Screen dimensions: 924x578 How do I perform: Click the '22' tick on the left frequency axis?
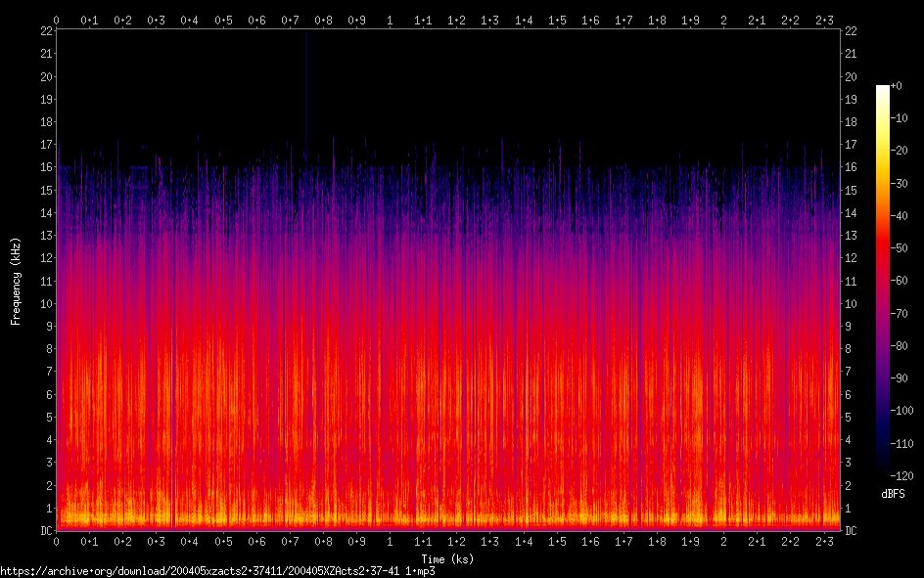point(47,31)
